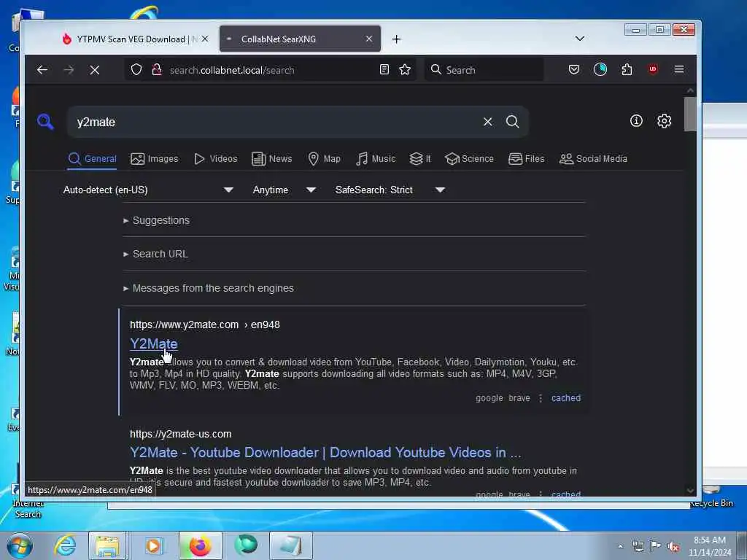Image resolution: width=747 pixels, height=560 pixels.
Task: Clear the y2mate search query
Action: click(487, 122)
